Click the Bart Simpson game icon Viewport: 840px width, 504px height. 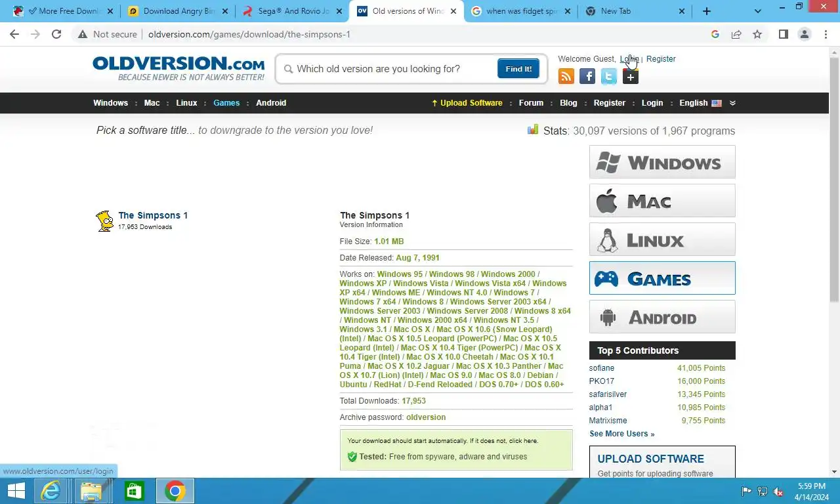click(x=105, y=221)
